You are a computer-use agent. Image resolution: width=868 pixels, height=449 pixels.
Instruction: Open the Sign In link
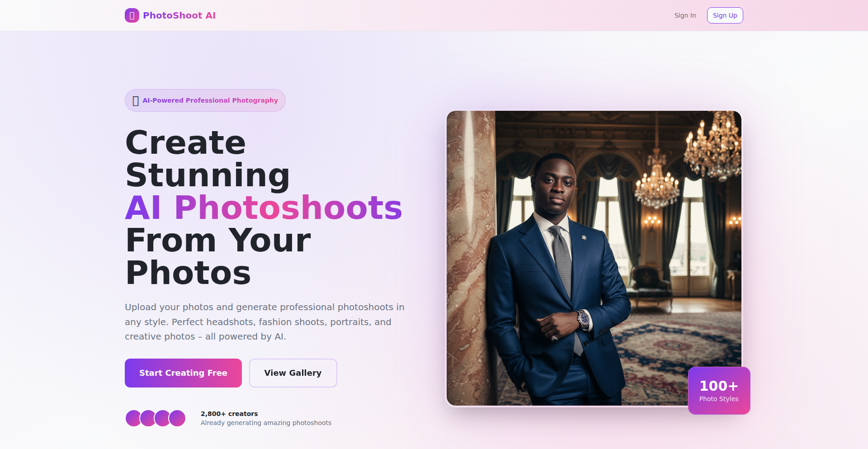tap(685, 15)
